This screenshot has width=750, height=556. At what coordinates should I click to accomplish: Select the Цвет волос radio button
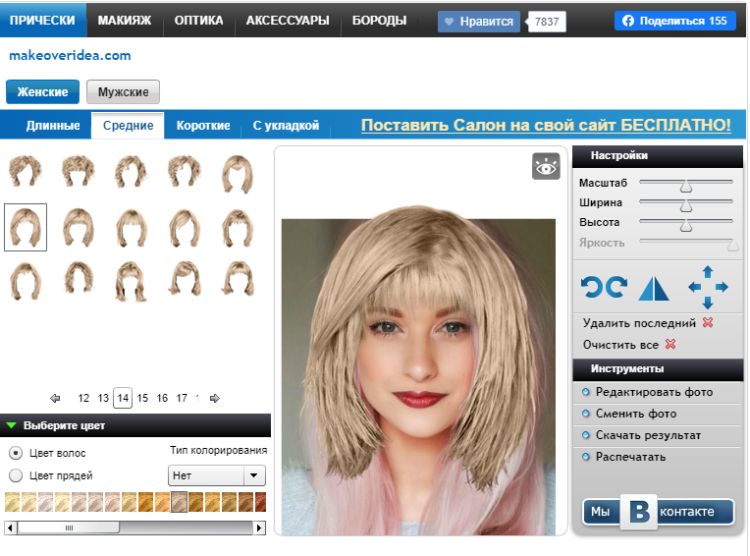(15, 453)
